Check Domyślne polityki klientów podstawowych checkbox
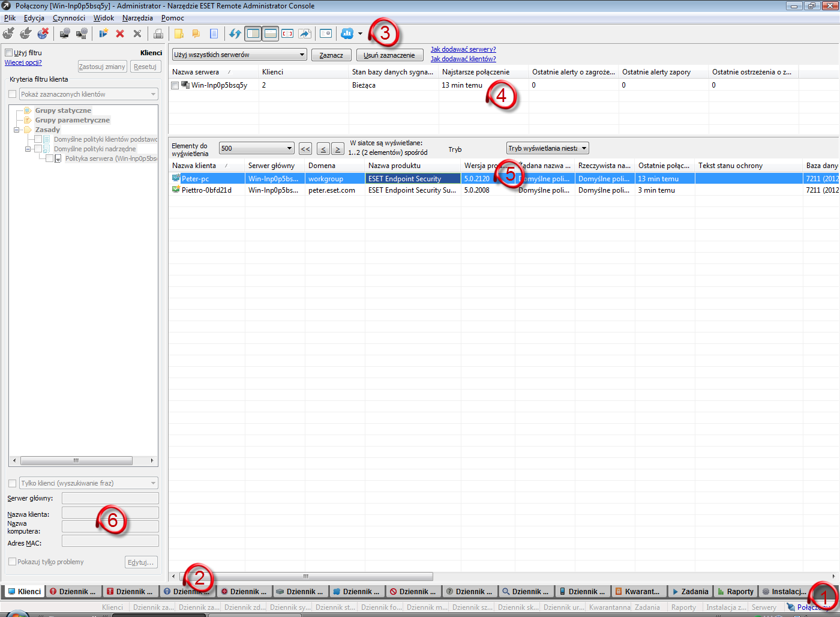 (x=38, y=139)
